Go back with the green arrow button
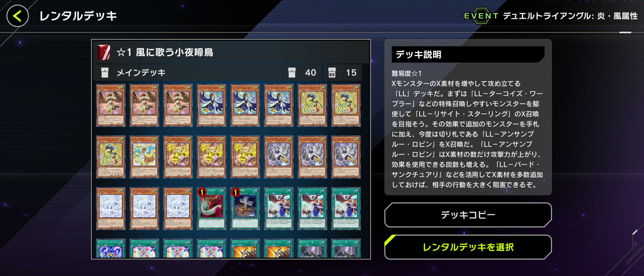The image size is (644, 276). point(17,16)
